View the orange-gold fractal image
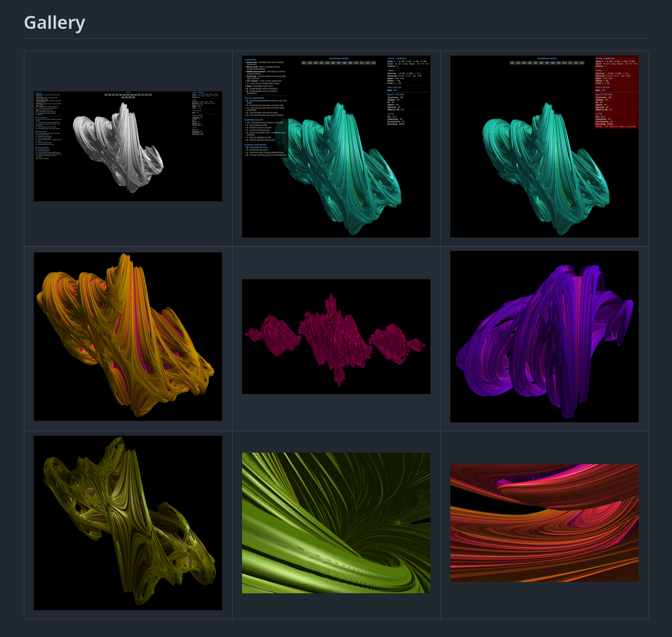Screen dimensions: 672x637 128,336
